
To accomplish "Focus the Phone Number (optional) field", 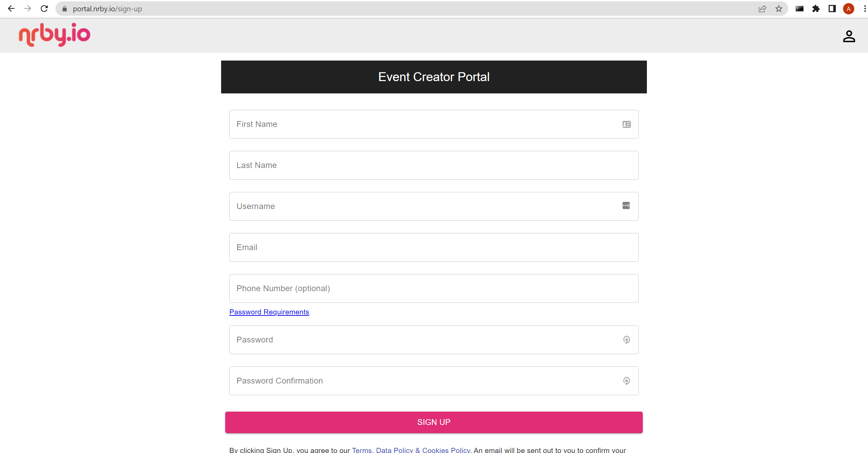I will (x=434, y=288).
